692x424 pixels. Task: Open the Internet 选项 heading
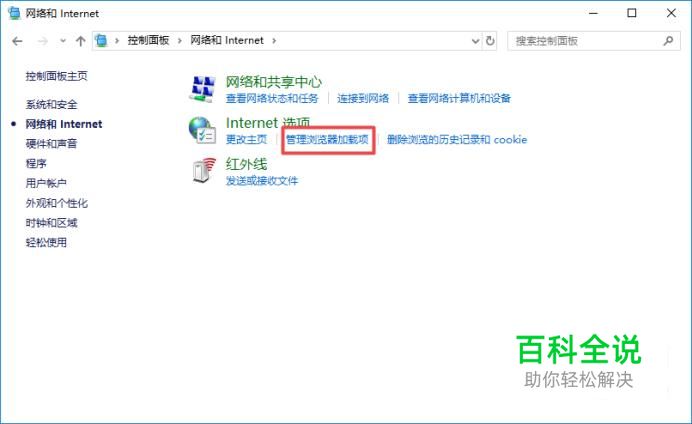[x=268, y=123]
